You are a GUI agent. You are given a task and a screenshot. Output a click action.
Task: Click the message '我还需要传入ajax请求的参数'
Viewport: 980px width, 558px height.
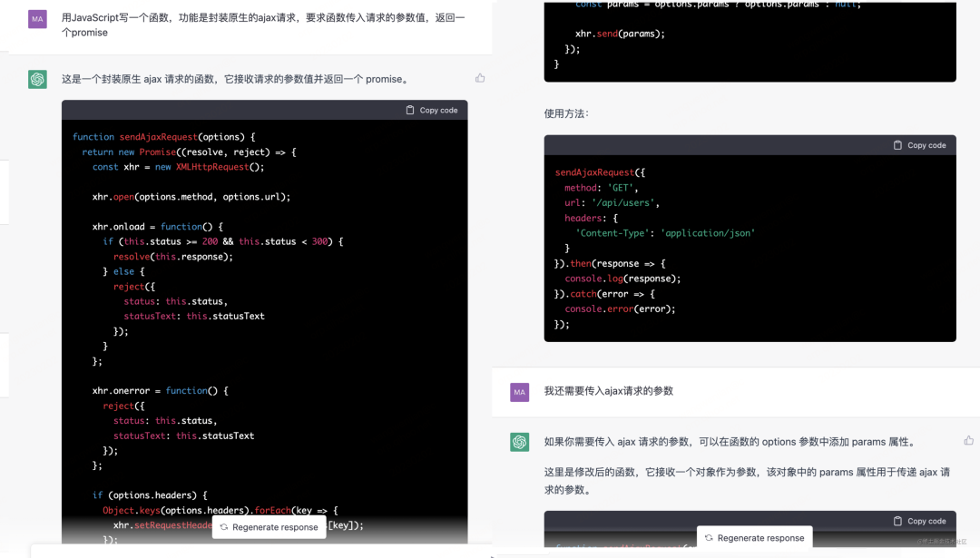coord(609,391)
